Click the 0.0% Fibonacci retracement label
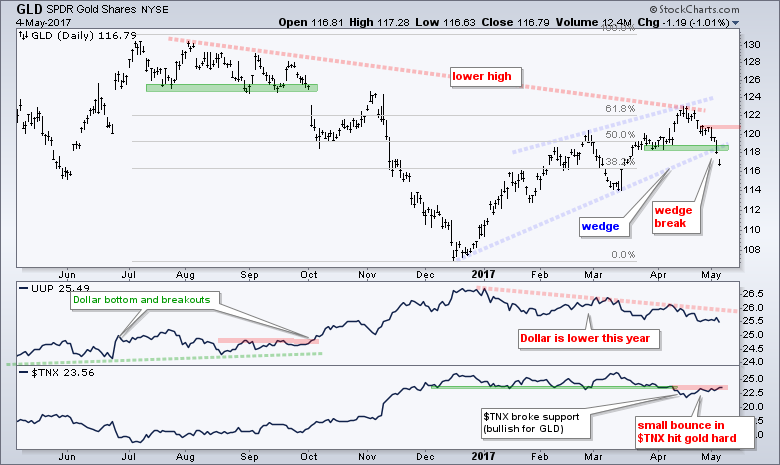Viewport: 780px width, 465px height. (x=623, y=255)
